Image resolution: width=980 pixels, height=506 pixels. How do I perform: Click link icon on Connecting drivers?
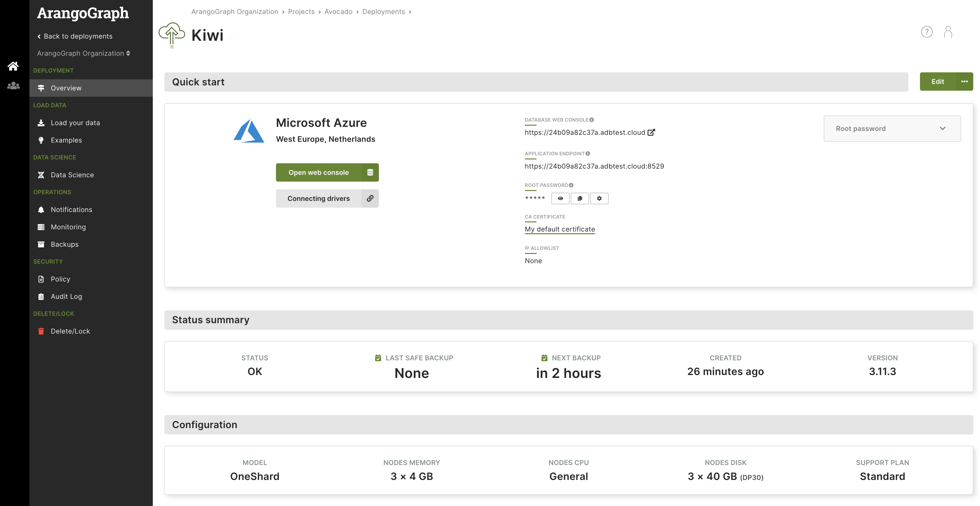pyautogui.click(x=370, y=198)
